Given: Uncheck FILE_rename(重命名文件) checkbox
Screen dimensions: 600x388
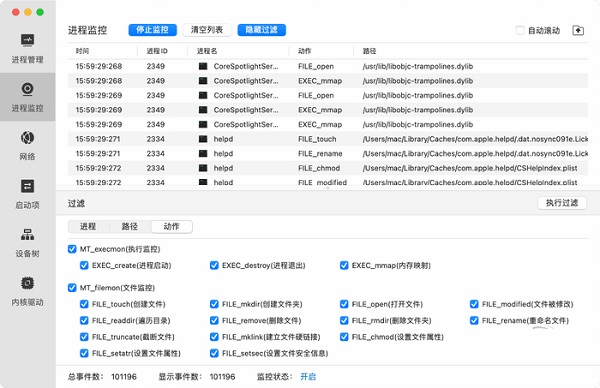Looking at the screenshot, I should tap(474, 321).
